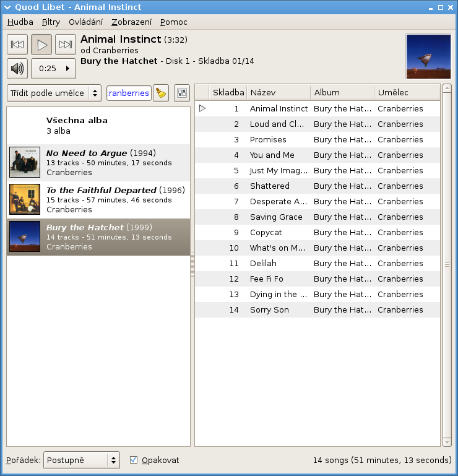Open the Třídit podle umělce sort dropdown
The height and width of the screenshot is (476, 458).
click(54, 93)
